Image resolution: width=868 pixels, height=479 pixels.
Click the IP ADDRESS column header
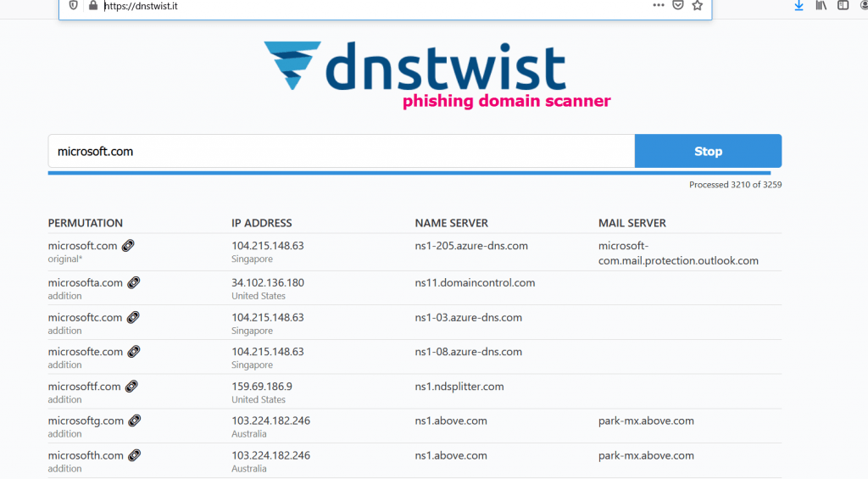point(261,223)
